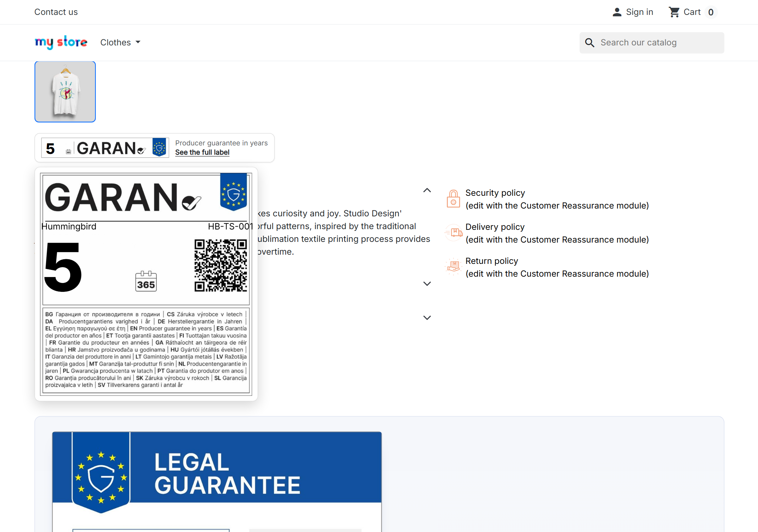Click the cart count badge showing 0
The width and height of the screenshot is (758, 532).
tap(711, 12)
